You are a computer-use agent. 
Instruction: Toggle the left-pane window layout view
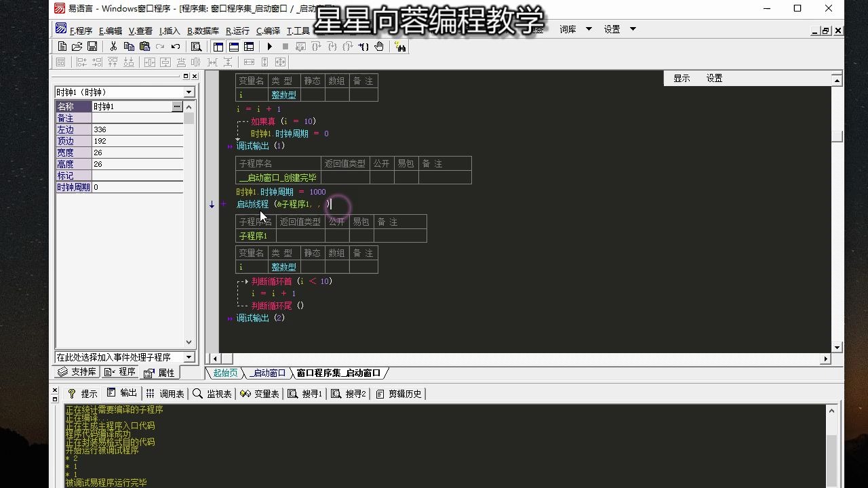[217, 46]
